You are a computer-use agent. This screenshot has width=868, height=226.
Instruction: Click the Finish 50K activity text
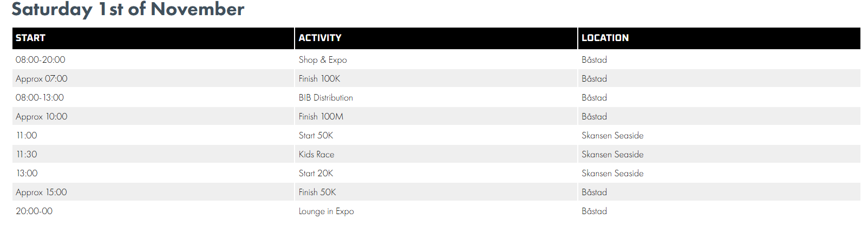pos(317,192)
